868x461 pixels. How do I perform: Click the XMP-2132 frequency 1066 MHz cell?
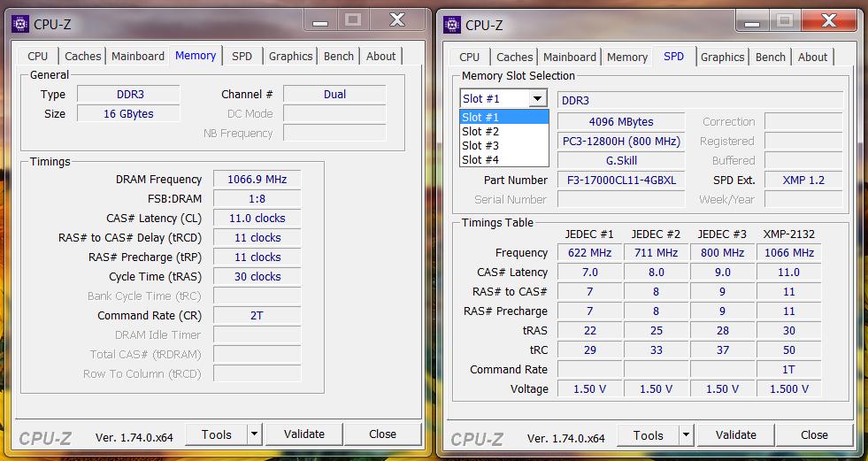coord(789,253)
